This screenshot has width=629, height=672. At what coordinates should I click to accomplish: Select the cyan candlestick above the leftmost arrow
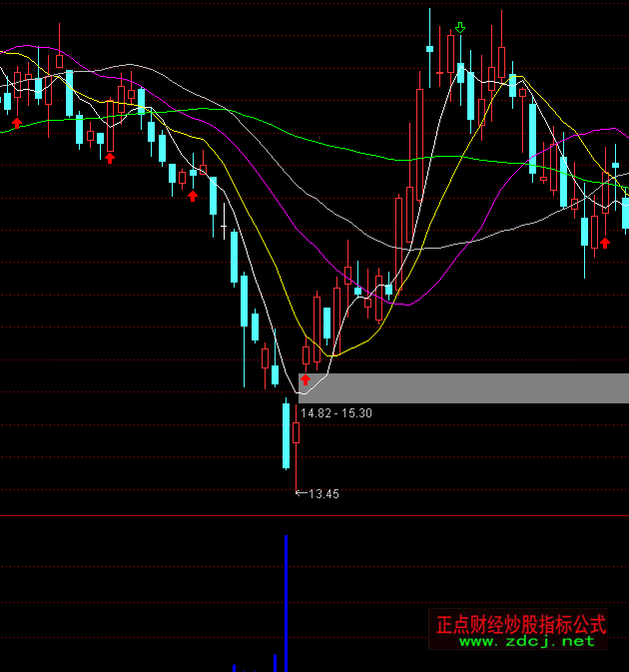[x=8, y=101]
